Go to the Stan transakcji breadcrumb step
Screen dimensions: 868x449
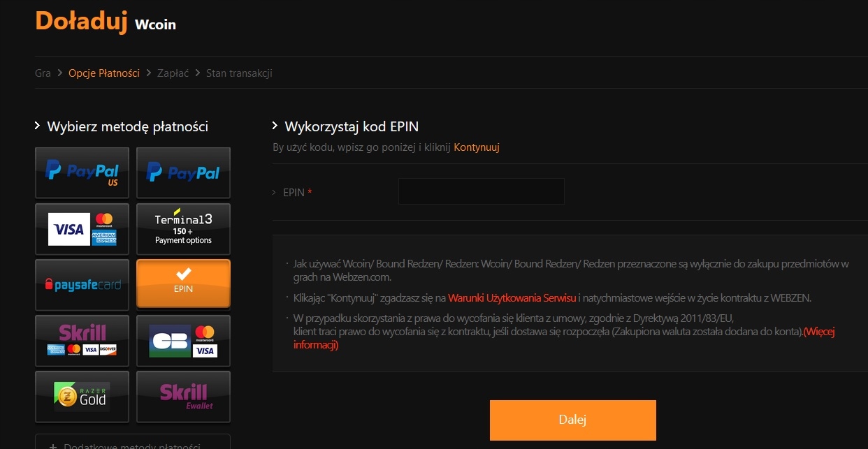pyautogui.click(x=239, y=73)
